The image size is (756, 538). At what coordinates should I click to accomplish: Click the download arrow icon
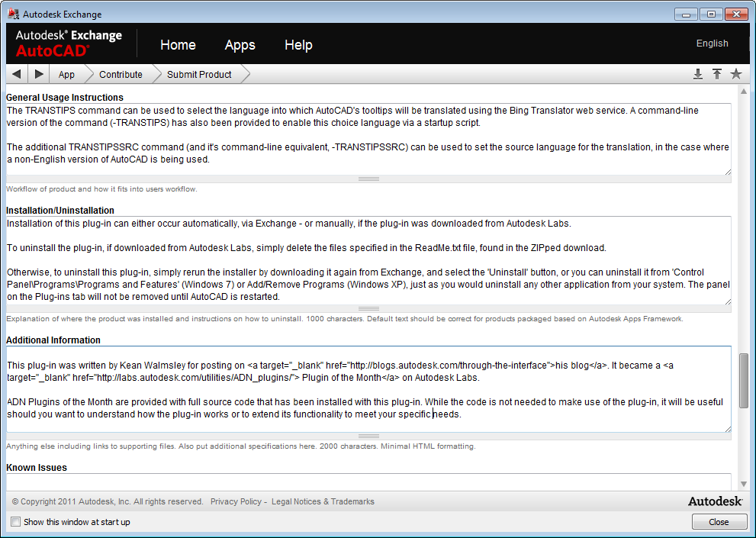pyautogui.click(x=697, y=74)
